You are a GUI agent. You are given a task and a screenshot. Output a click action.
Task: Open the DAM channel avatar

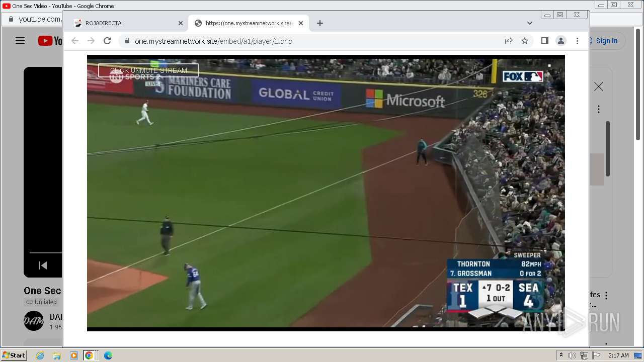click(34, 321)
